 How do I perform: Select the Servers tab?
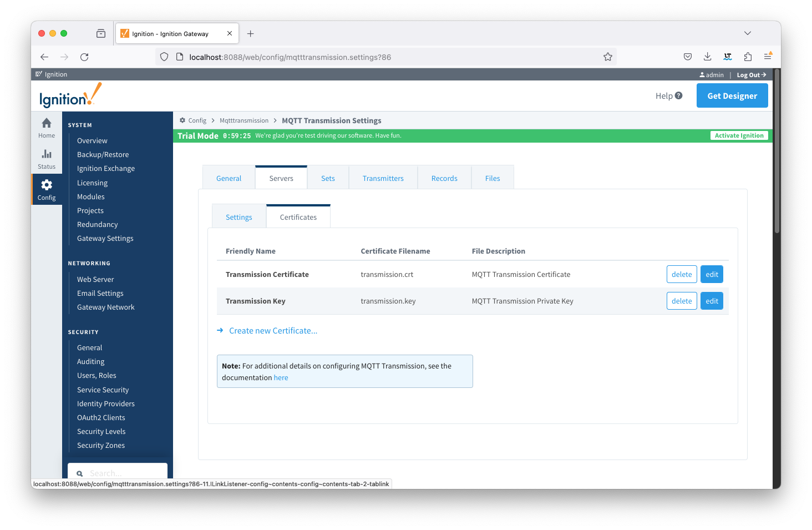click(x=281, y=178)
